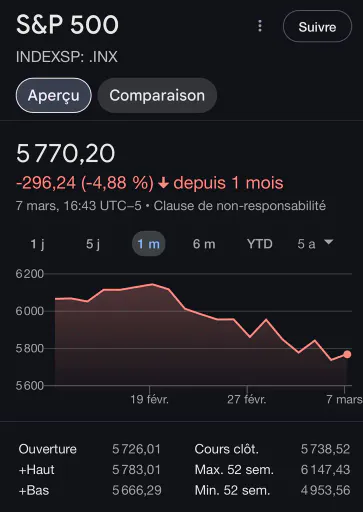Select the 1 j time range
This screenshot has width=363, height=512.
[x=37, y=244]
